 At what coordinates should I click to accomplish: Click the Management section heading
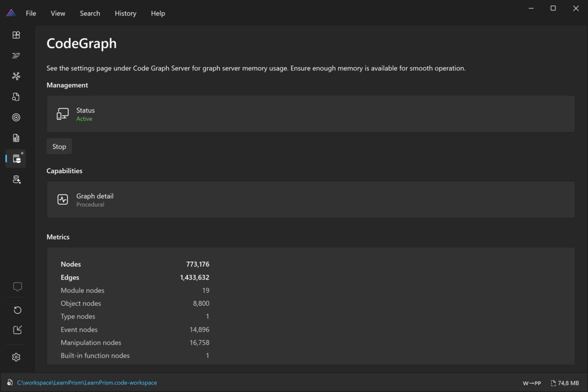67,85
